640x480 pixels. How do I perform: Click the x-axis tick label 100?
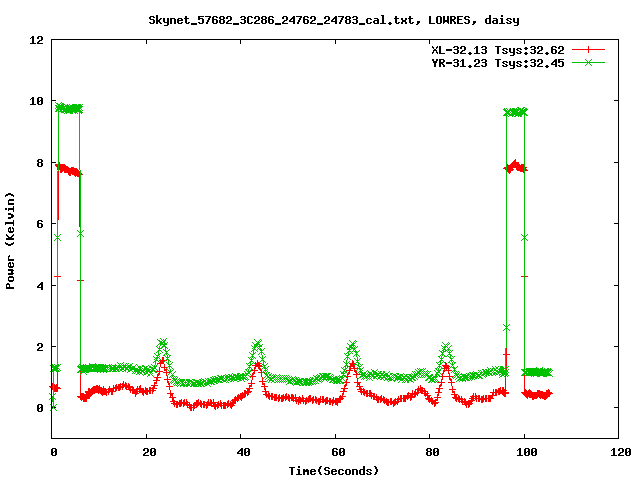(x=527, y=452)
